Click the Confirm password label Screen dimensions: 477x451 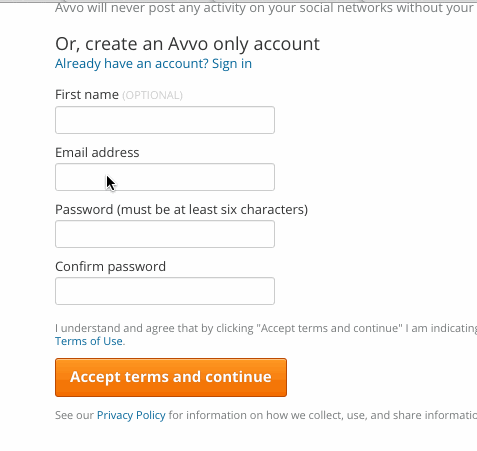111,267
